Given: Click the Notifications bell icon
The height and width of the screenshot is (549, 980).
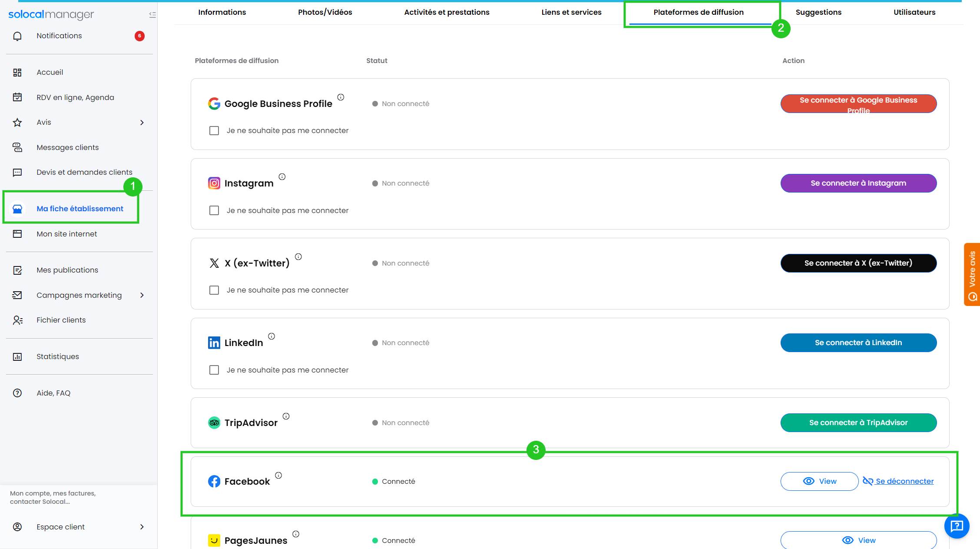Looking at the screenshot, I should [x=17, y=36].
